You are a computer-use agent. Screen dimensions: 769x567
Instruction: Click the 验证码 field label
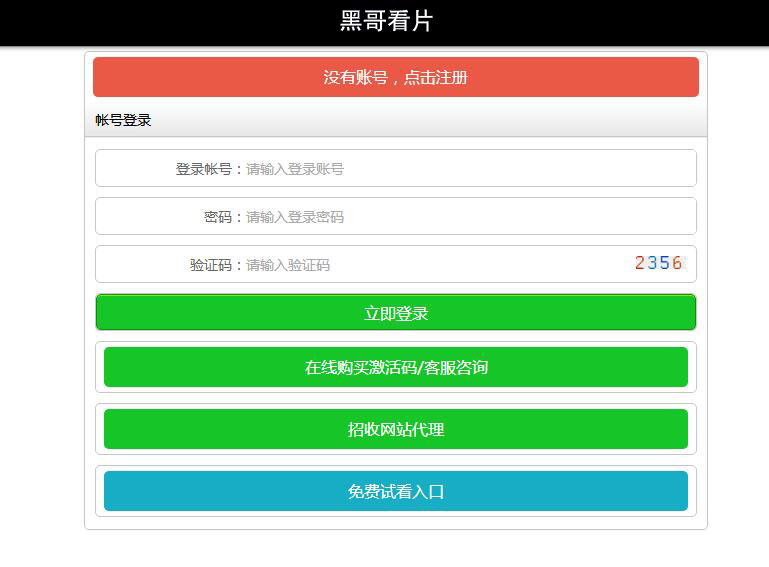pyautogui.click(x=211, y=265)
